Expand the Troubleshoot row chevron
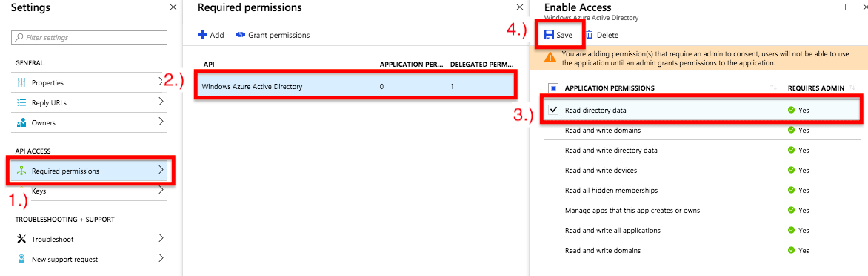 pos(161,238)
